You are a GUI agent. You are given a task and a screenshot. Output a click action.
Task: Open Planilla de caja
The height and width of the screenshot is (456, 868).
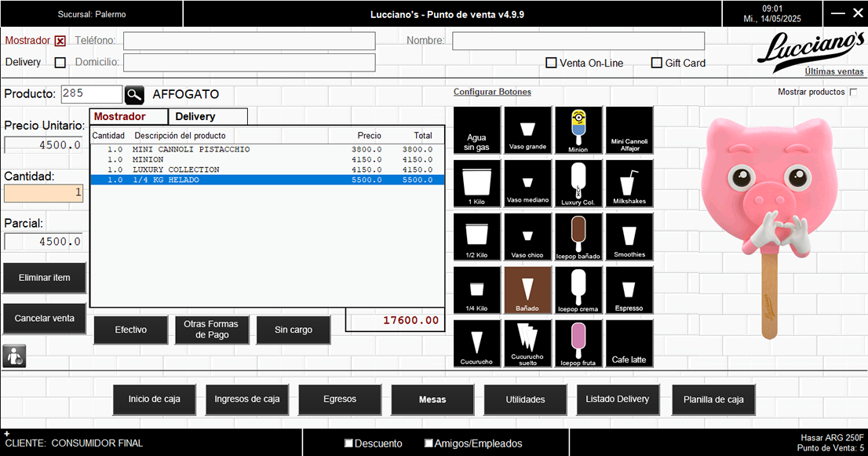713,399
